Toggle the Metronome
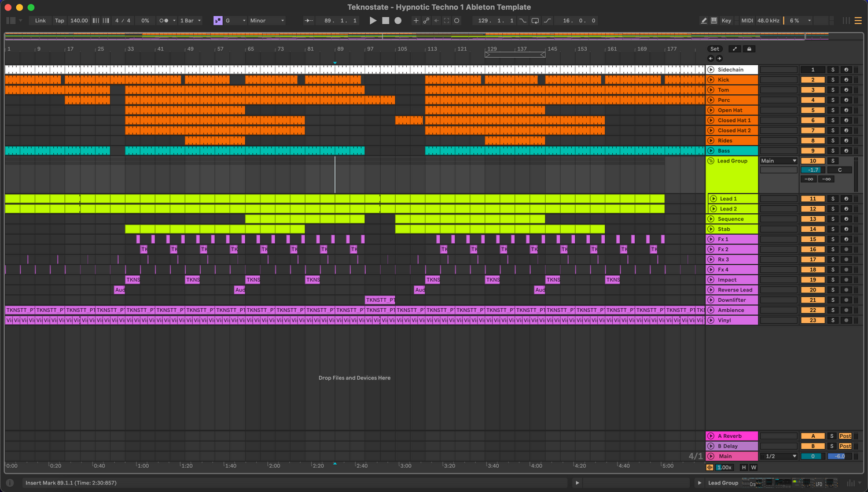The width and height of the screenshot is (868, 492). [164, 20]
